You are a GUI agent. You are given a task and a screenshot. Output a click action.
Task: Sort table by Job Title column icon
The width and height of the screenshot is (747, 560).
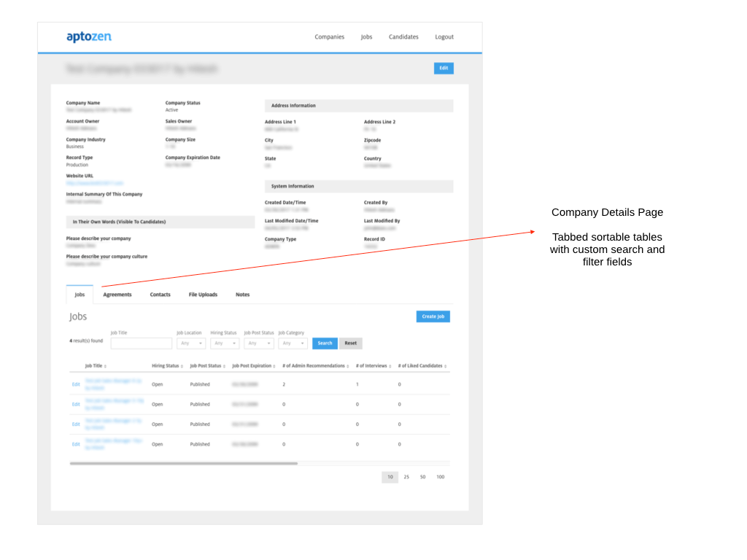point(106,366)
